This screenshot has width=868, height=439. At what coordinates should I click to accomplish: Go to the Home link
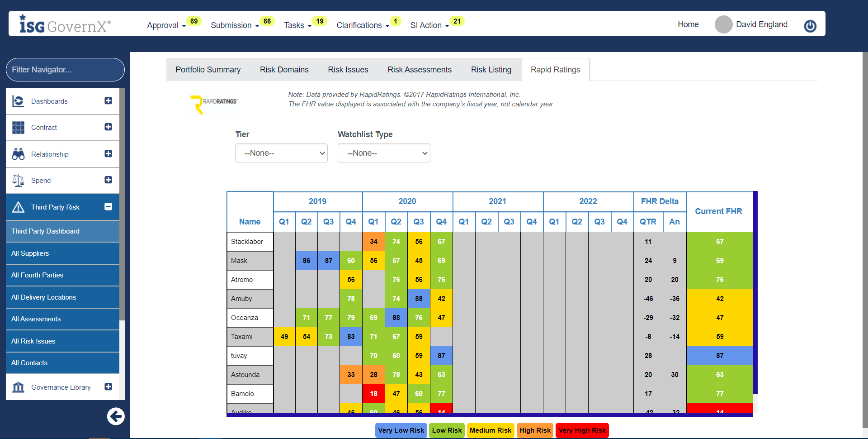[688, 24]
